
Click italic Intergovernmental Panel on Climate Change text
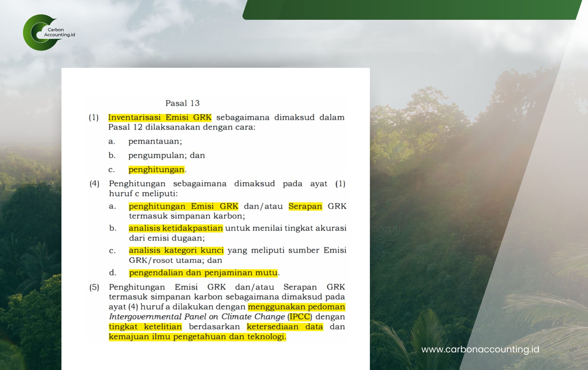[x=197, y=317]
